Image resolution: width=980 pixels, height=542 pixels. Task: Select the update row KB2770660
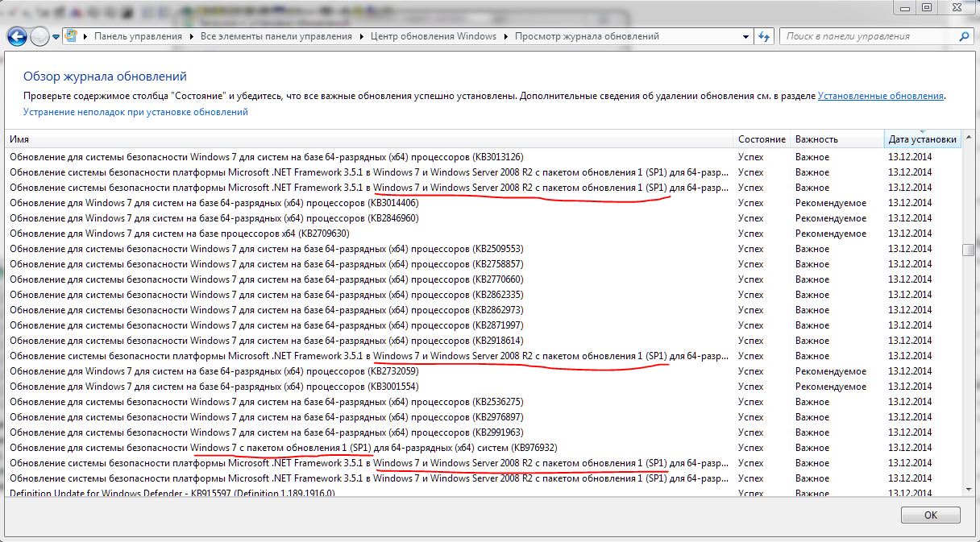[484, 279]
